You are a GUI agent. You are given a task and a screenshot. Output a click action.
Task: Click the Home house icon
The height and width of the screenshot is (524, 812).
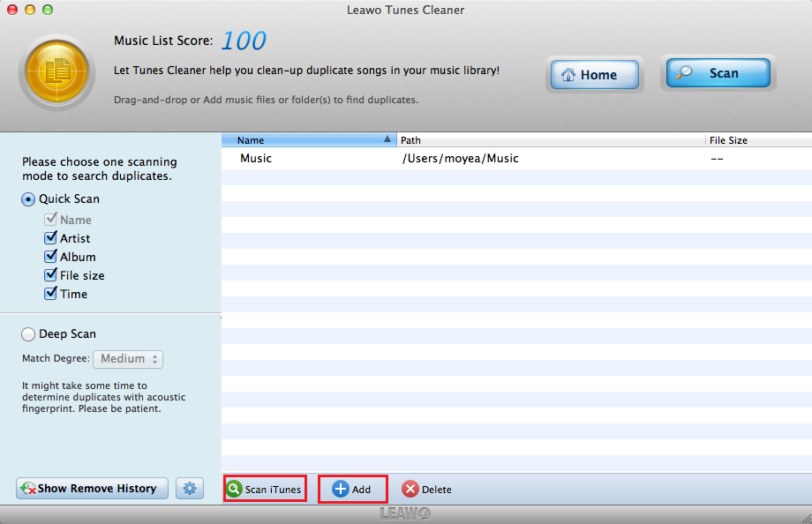568,75
